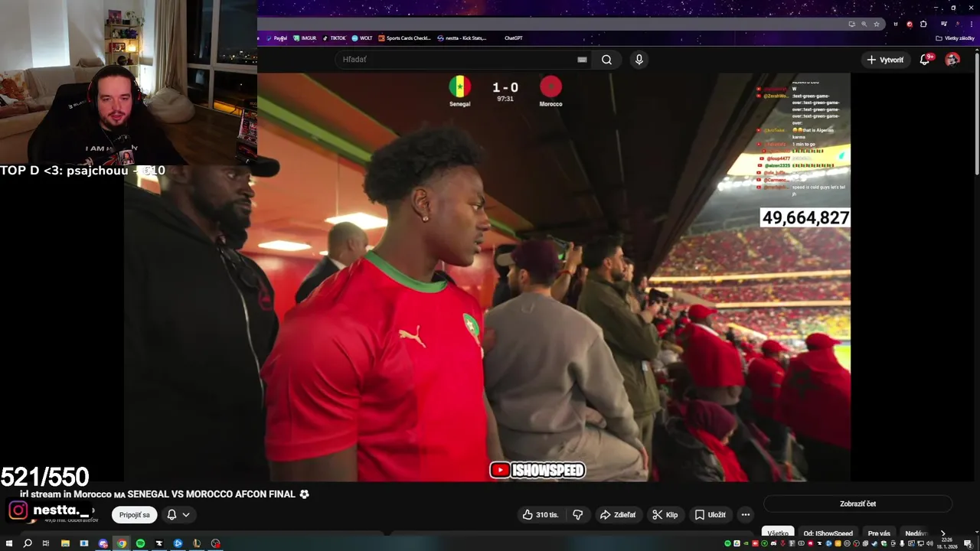Open the PayPal bookmark

277,38
